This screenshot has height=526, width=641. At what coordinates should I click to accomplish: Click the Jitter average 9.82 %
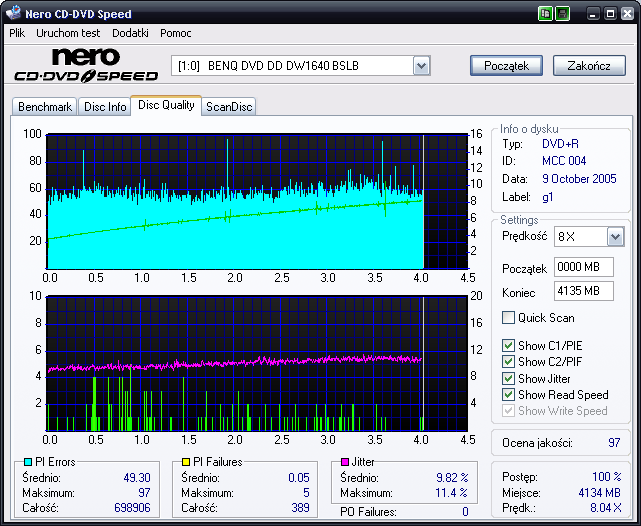[x=452, y=477]
